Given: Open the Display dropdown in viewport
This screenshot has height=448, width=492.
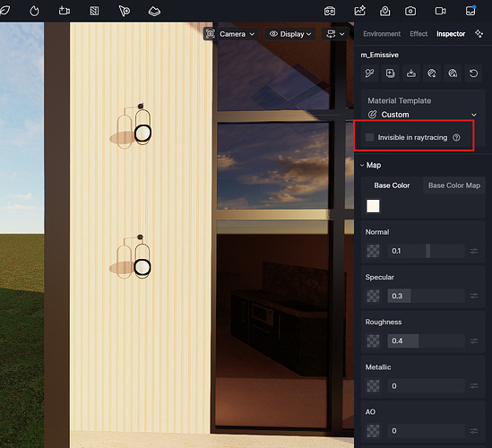Looking at the screenshot, I should pos(290,34).
